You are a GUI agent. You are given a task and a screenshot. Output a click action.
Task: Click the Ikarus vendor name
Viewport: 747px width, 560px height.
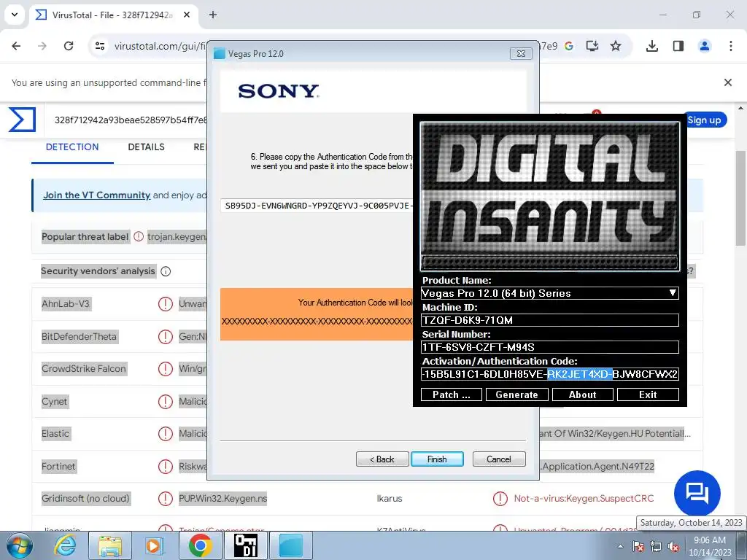click(x=390, y=499)
